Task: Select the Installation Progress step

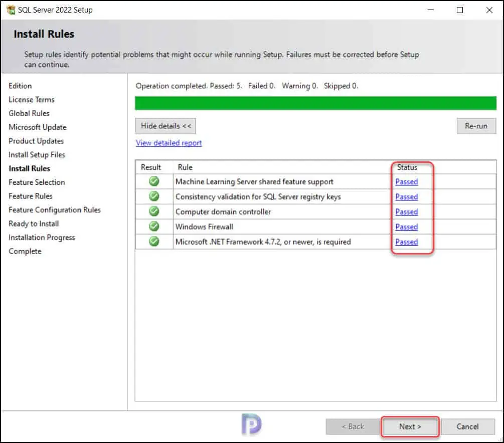Action: tap(42, 238)
